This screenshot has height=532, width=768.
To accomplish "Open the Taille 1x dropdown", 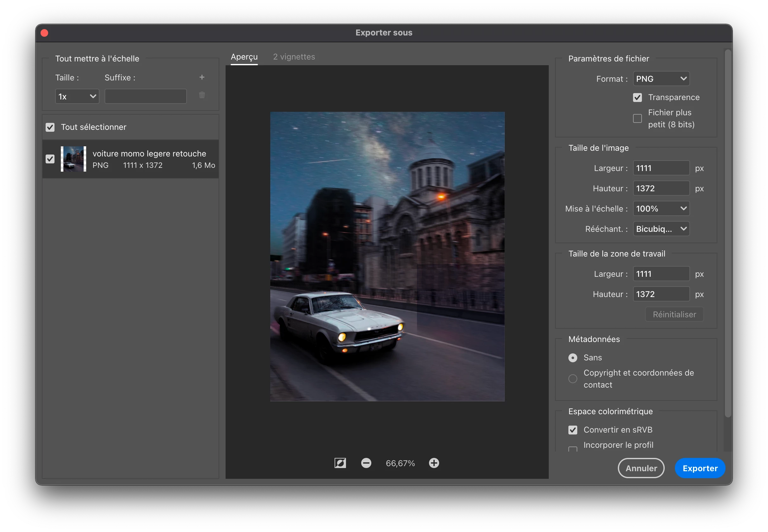I will pyautogui.click(x=77, y=97).
